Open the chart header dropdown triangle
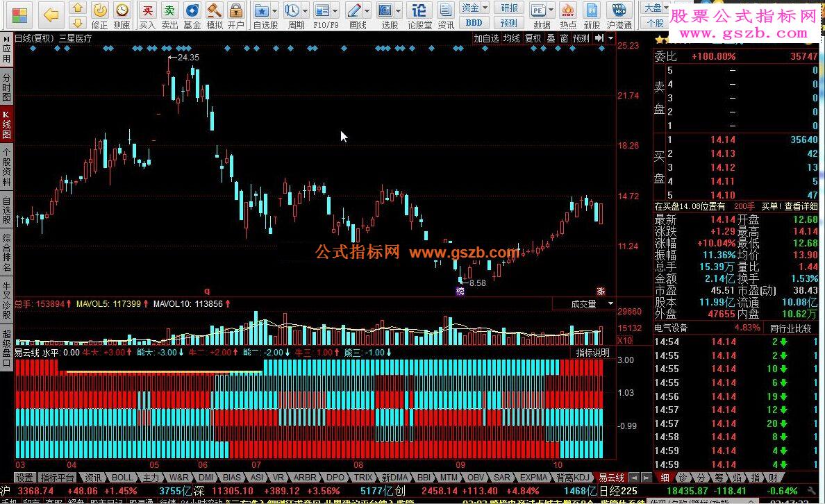This screenshot has height=504, width=825. pyautogui.click(x=610, y=38)
